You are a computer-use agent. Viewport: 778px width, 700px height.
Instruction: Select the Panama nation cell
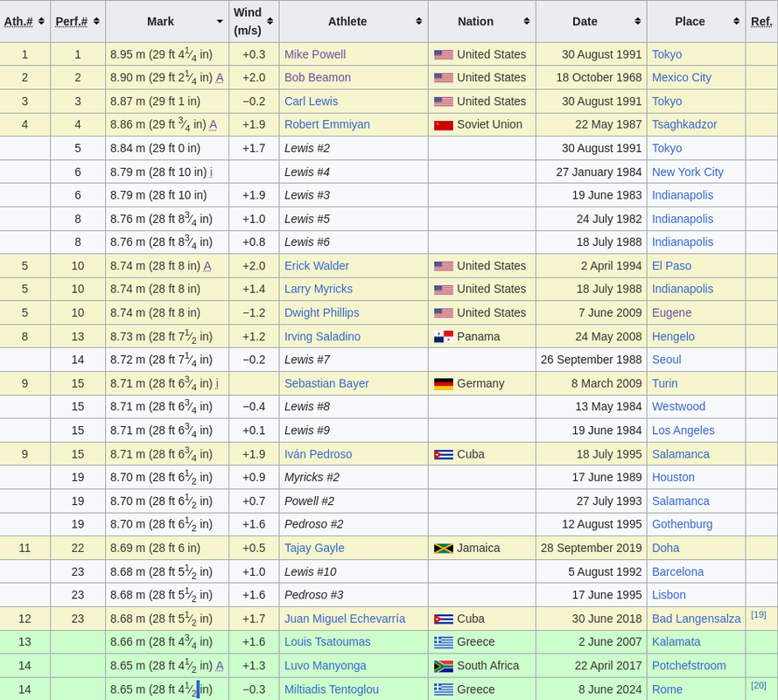click(482, 336)
